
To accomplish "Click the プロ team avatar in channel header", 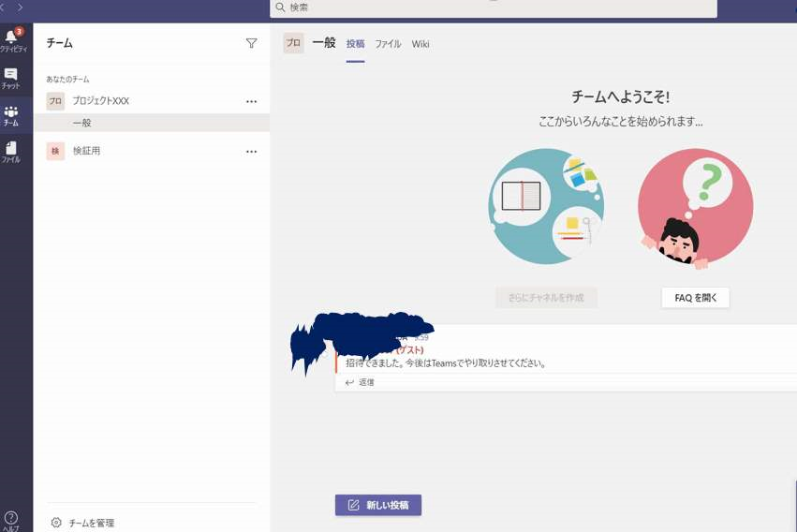I will pos(293,43).
